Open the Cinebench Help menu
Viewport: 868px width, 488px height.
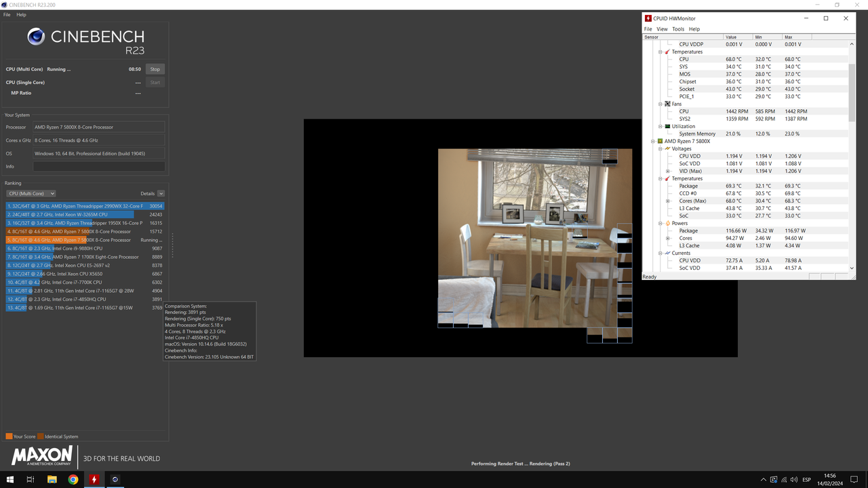tap(21, 14)
